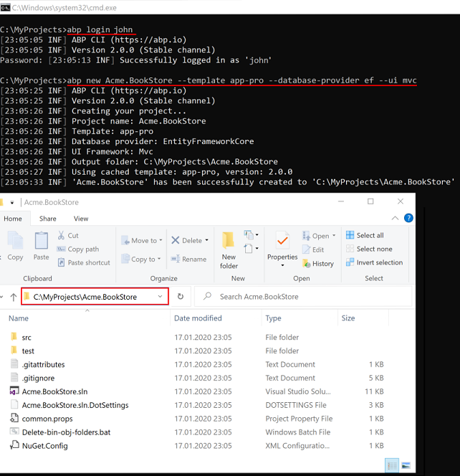Click the 11 KB size cell
Screen dimensions: 460x476
click(x=374, y=391)
